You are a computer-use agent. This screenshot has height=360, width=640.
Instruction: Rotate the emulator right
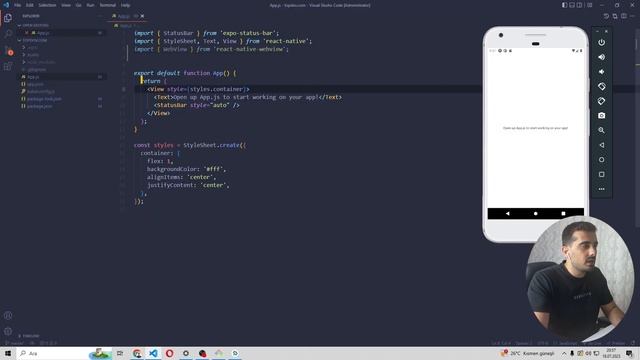[601, 101]
